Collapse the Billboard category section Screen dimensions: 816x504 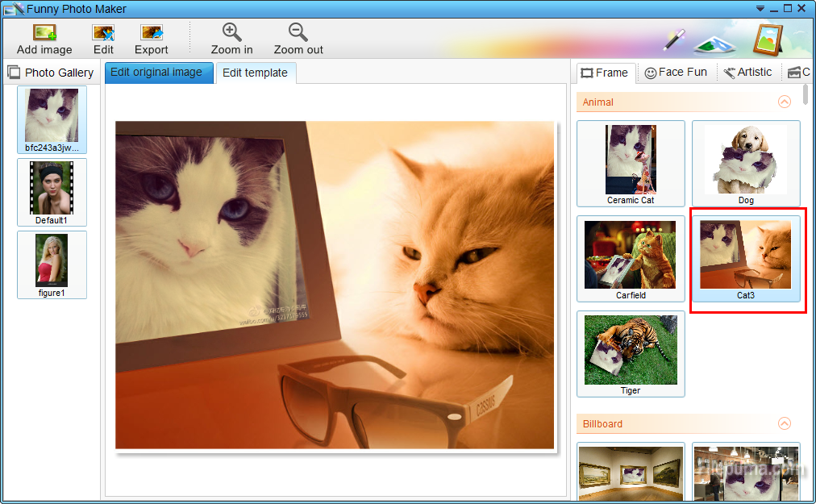coord(784,424)
